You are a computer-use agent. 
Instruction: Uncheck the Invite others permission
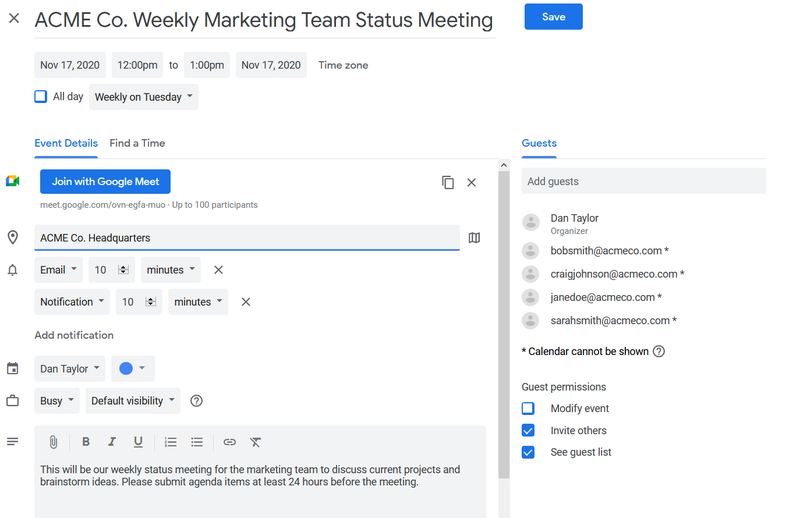(528, 430)
